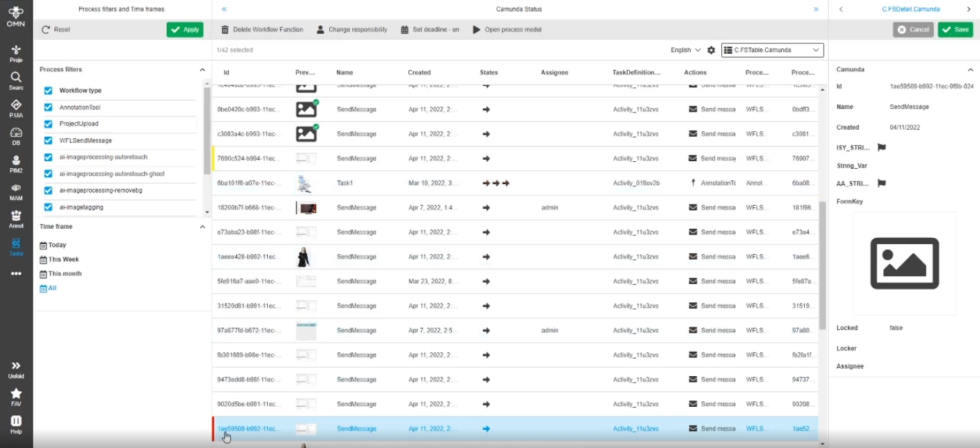Screen dimensions: 980x448
Task: Click the green Apply button
Action: tap(185, 29)
